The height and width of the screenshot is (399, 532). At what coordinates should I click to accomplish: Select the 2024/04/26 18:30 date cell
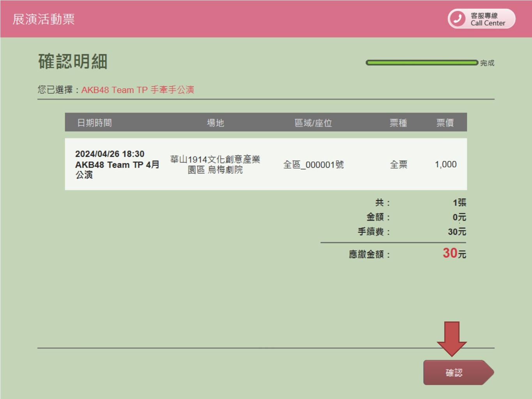click(x=110, y=154)
